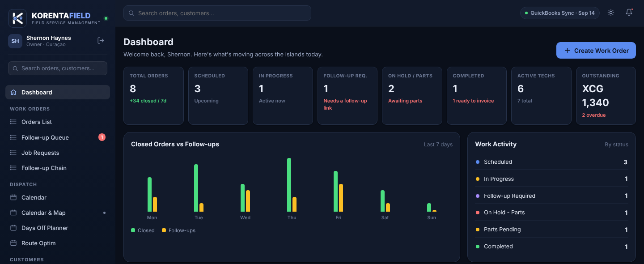
Task: Open the Follow-up Chain page
Action: pyautogui.click(x=58, y=168)
